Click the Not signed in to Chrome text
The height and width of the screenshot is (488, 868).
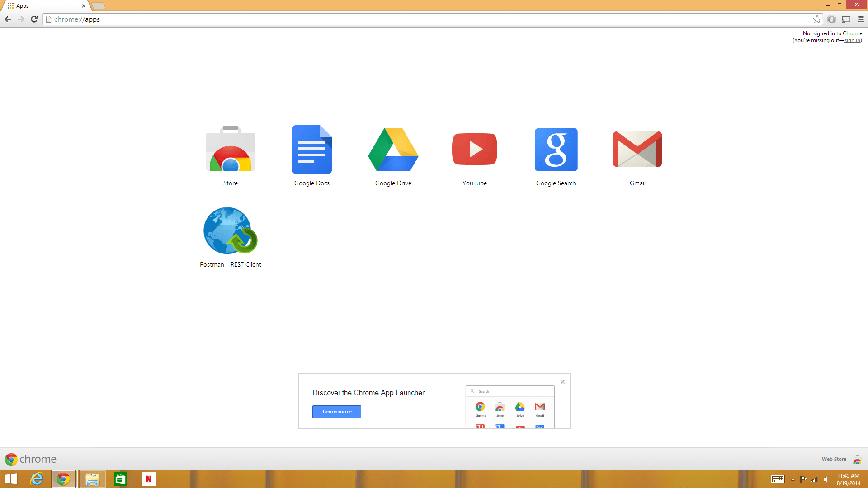coord(832,33)
